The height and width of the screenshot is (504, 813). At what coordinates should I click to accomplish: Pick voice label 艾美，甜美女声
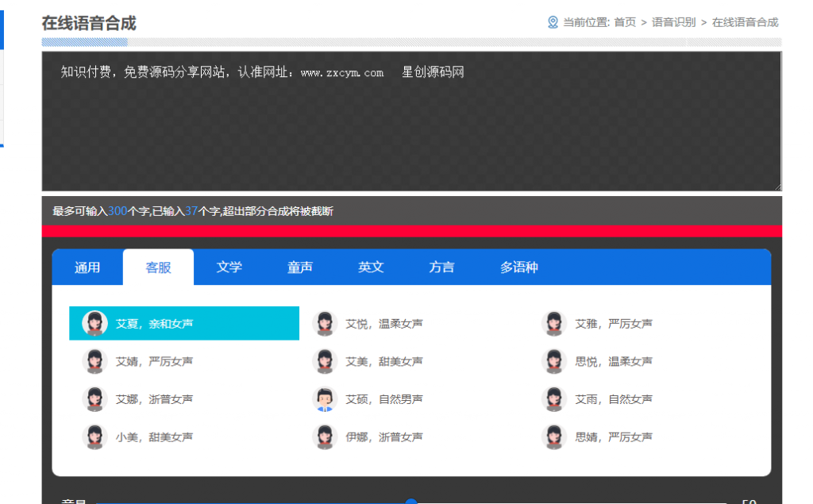coord(384,361)
